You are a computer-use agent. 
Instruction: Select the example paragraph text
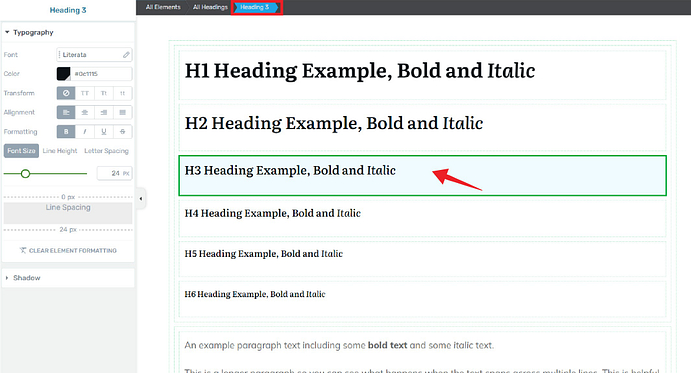339,345
